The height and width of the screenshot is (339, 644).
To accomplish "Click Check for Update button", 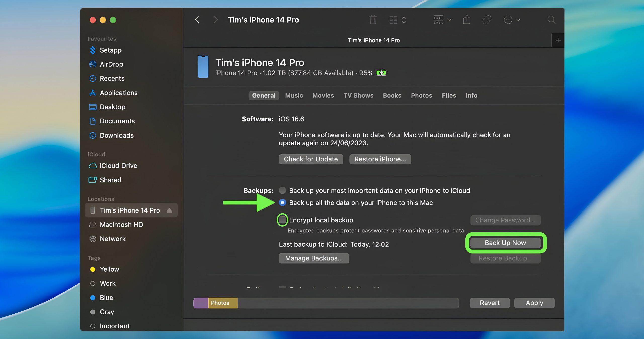I will [311, 159].
